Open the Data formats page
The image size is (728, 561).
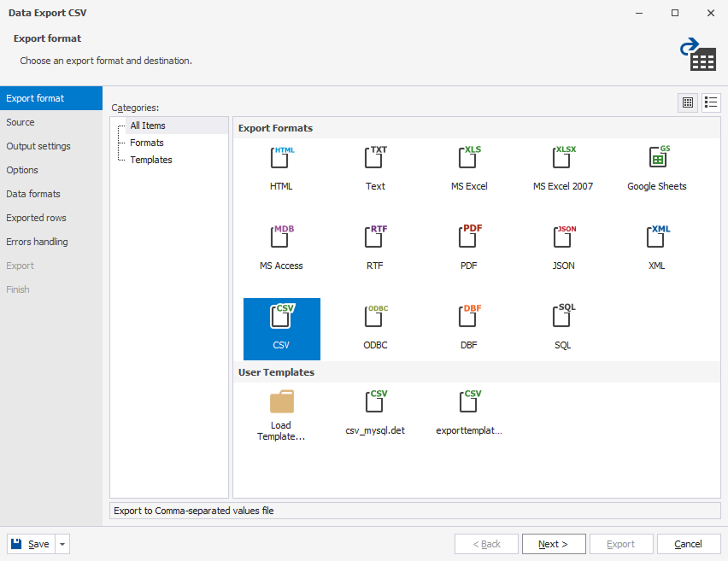(33, 194)
